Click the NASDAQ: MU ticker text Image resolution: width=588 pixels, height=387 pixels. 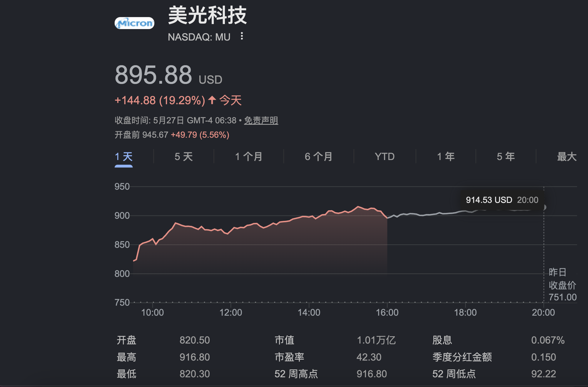click(x=199, y=37)
